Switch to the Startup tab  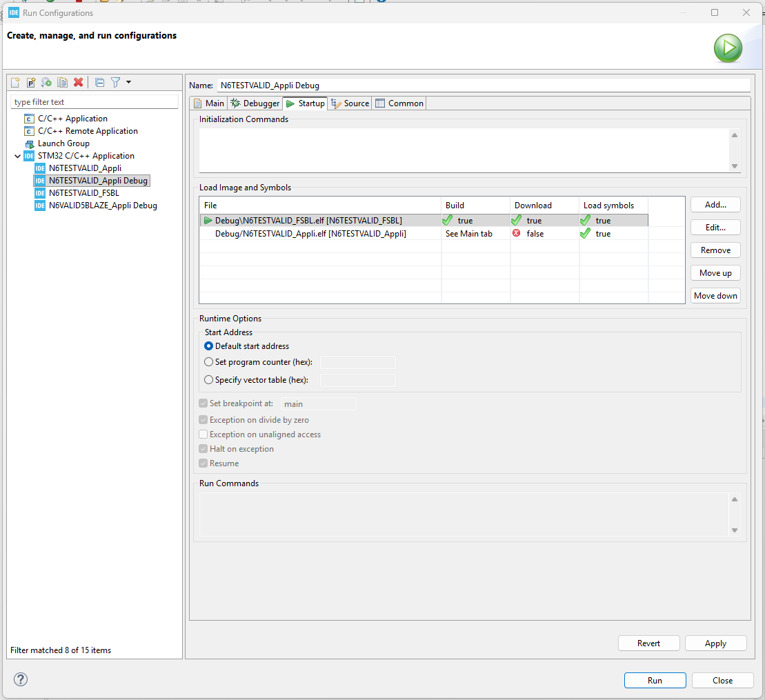click(306, 103)
